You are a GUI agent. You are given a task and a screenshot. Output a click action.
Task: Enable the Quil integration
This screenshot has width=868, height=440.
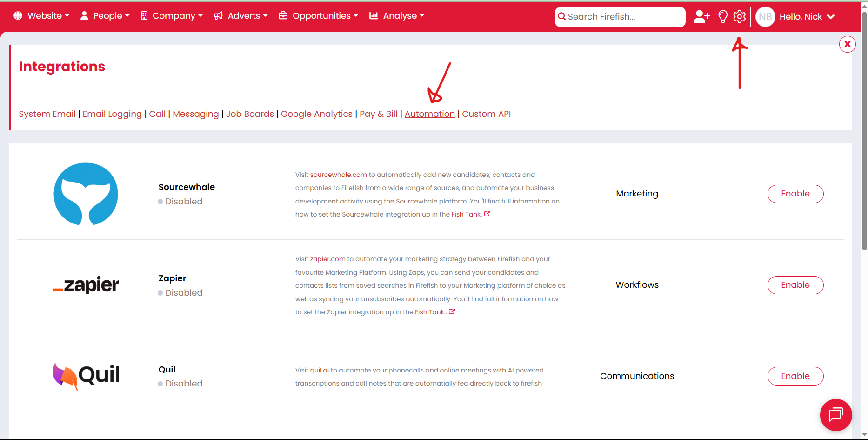tap(795, 376)
